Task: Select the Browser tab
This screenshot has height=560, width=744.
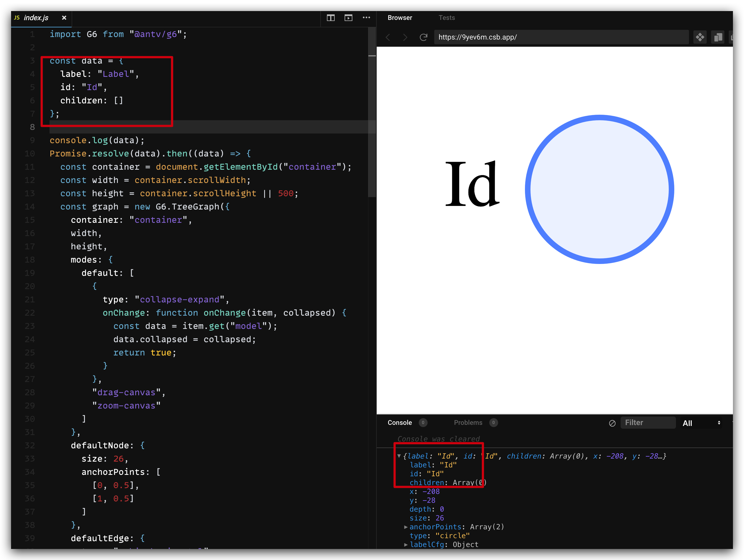Action: coord(400,17)
